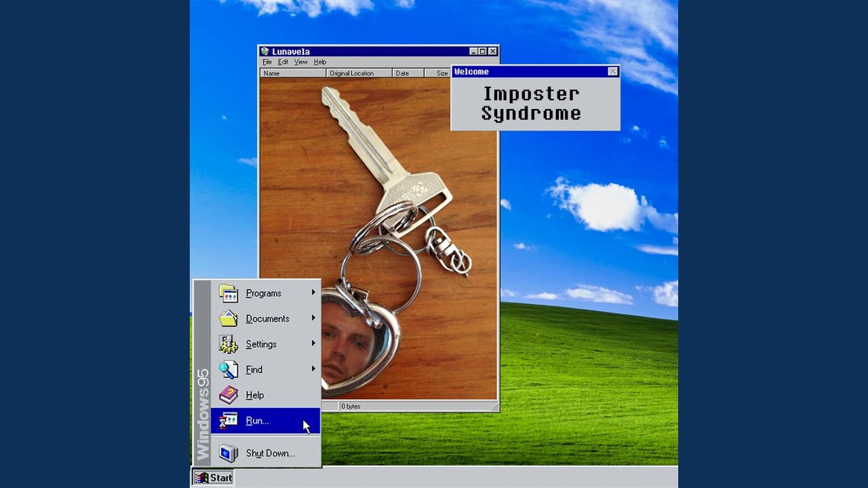868x488 pixels.
Task: Click the "Welcome" dialog title text
Action: pyautogui.click(x=471, y=72)
